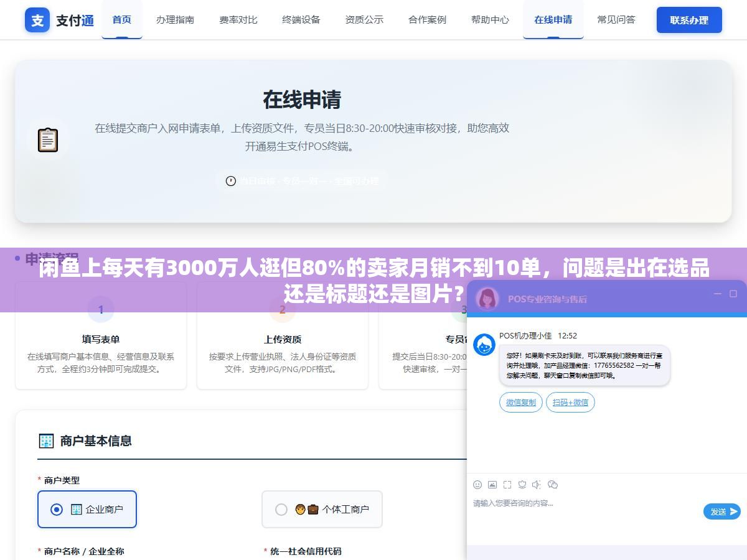Viewport: 747px width, 560px height.
Task: Click the 填写表单 step title
Action: (101, 339)
